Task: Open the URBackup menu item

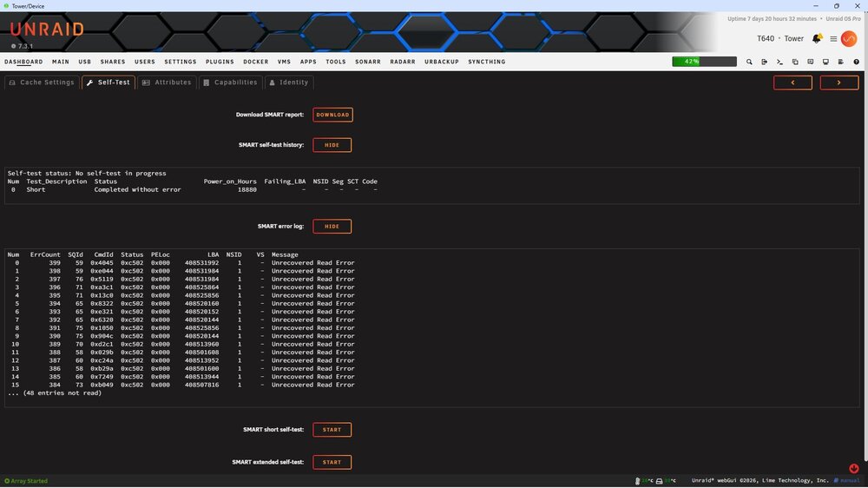Action: (x=442, y=62)
